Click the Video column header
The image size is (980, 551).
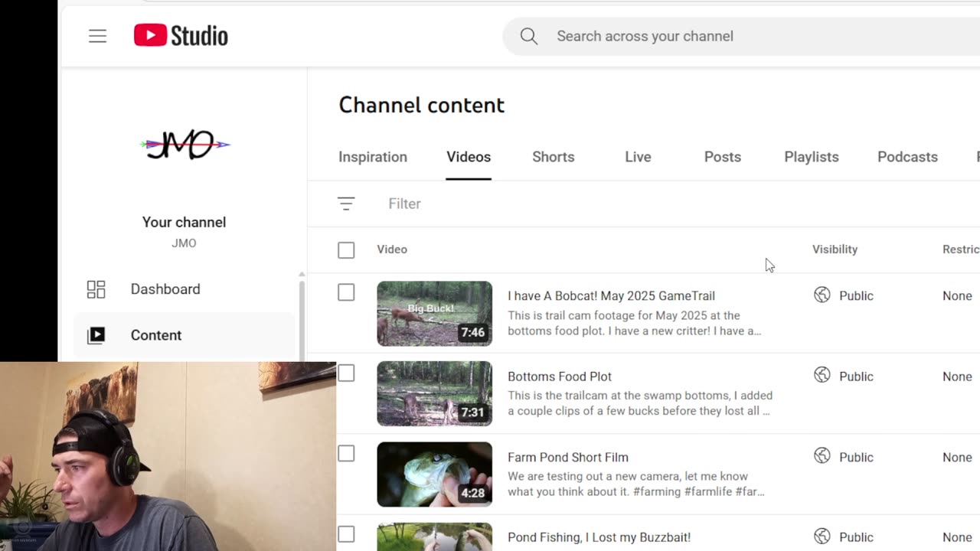click(x=392, y=249)
